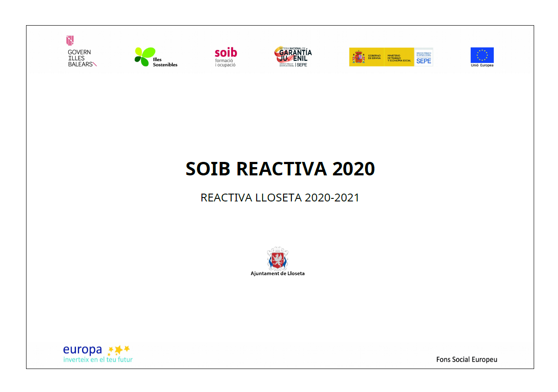558x392 pixels.
Task: Click the Ajuntament de Lloseta caption
Action: (x=277, y=273)
